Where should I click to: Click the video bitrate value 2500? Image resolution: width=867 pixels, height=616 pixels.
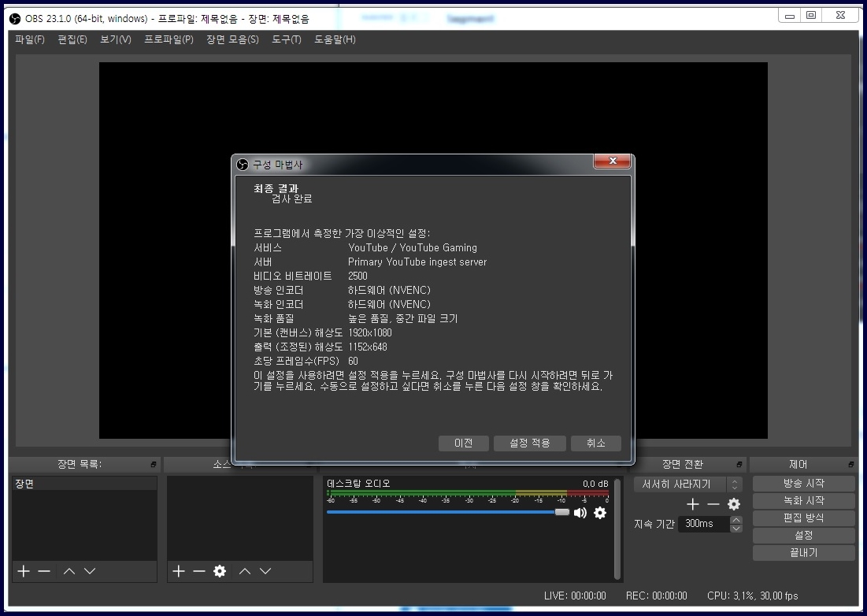click(x=358, y=276)
